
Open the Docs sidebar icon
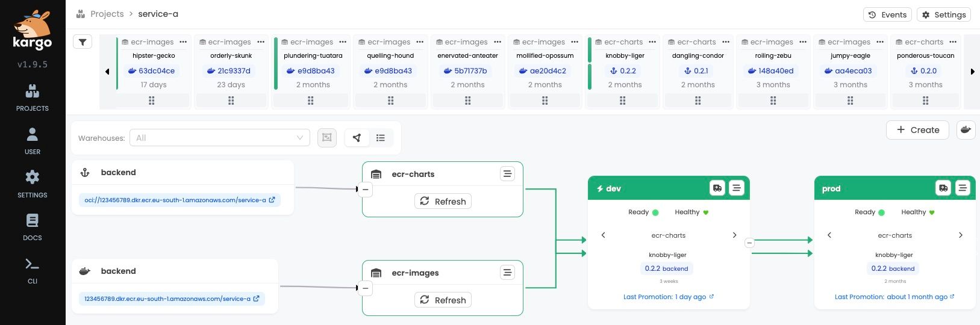(33, 227)
